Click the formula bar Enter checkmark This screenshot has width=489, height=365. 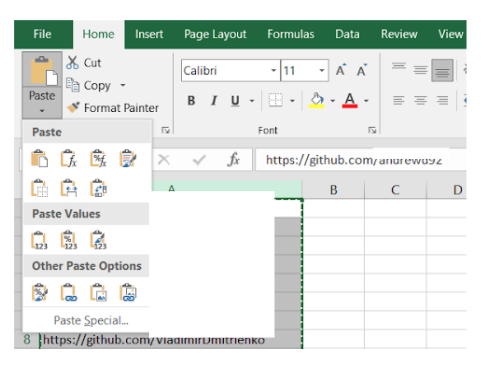point(199,160)
